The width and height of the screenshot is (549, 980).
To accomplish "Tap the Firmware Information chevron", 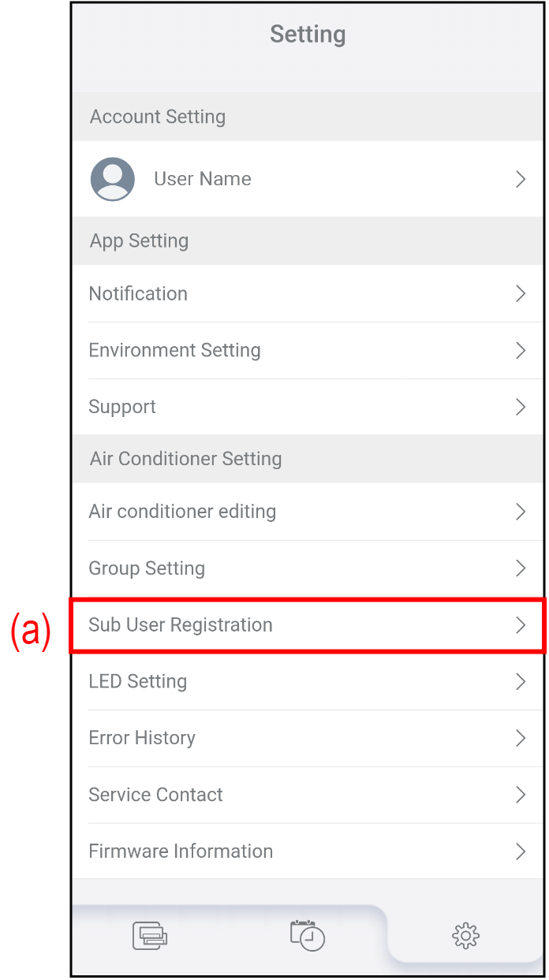I will [x=521, y=851].
